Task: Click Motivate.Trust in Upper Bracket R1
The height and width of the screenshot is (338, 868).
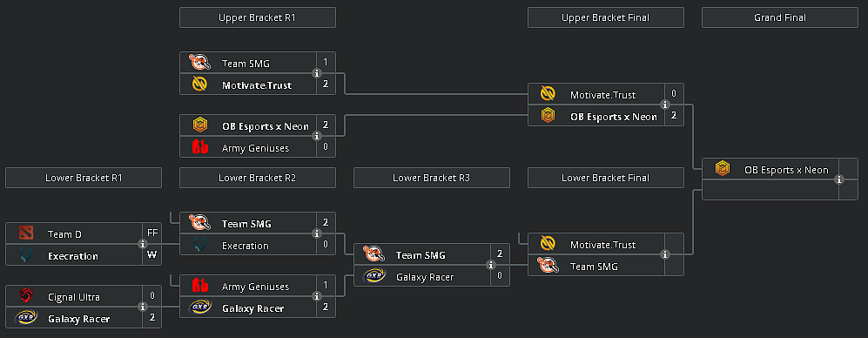Action: coord(257,84)
